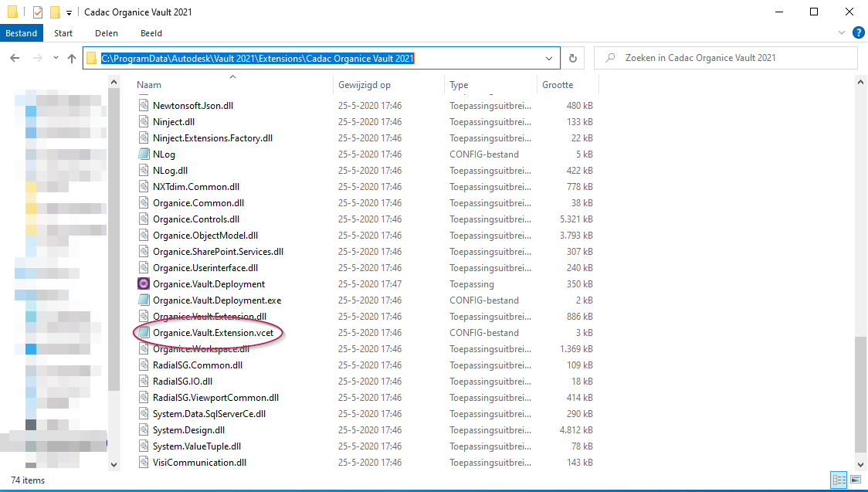Expand the address bar history dropdown
The image size is (868, 492).
click(x=549, y=58)
